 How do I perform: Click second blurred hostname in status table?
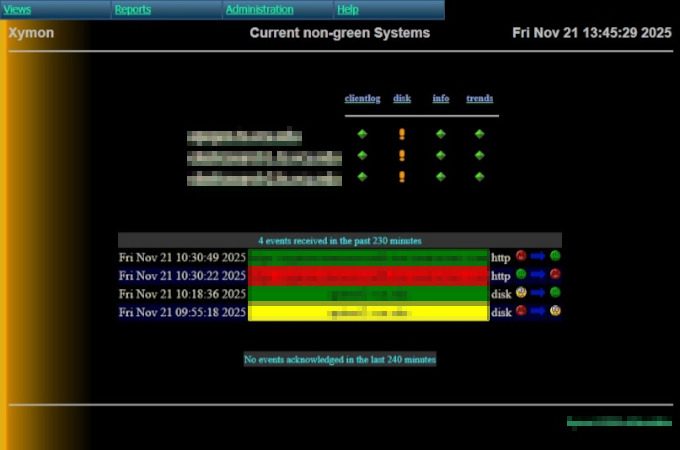(x=265, y=158)
